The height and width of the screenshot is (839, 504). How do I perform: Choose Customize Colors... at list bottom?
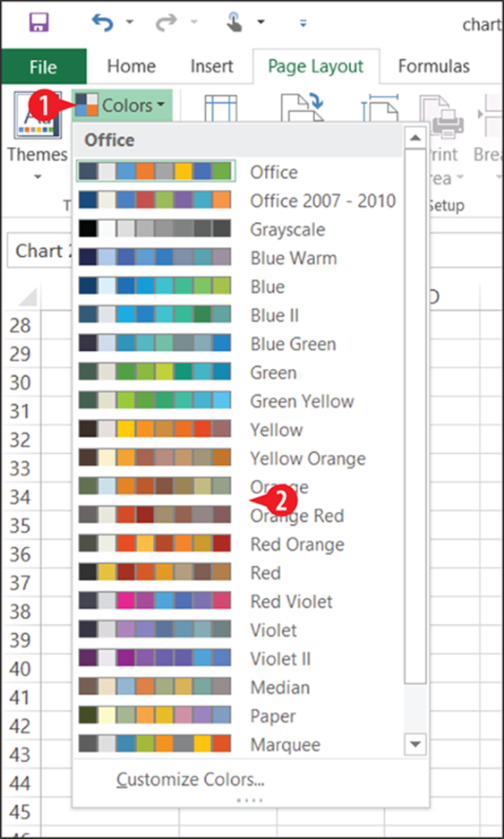point(191,780)
